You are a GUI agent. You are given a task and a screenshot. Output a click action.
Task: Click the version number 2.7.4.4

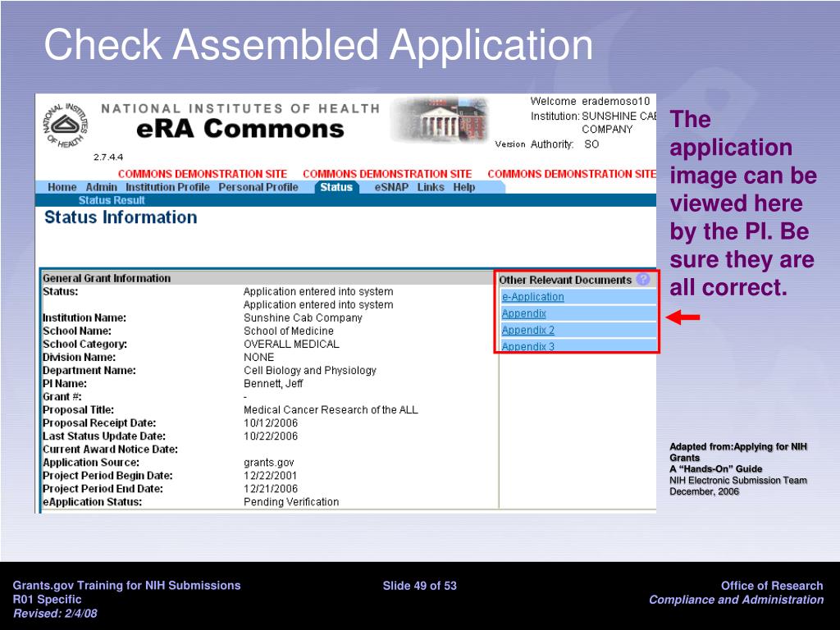[x=108, y=157]
